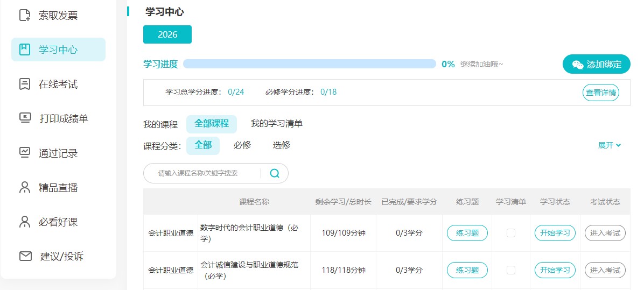Click course title 数字时代的会计职业道德（必学）
Image resolution: width=644 pixels, height=290 pixels.
click(250, 233)
